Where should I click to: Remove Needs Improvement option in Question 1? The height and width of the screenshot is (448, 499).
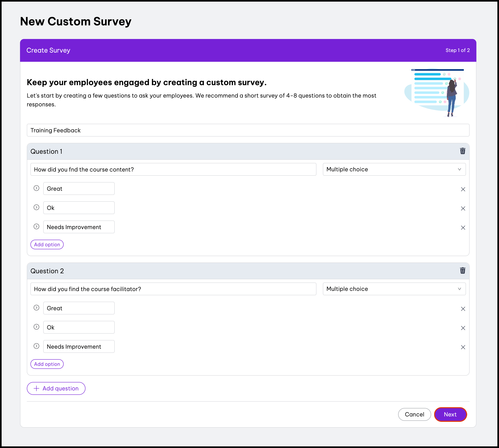coord(463,228)
